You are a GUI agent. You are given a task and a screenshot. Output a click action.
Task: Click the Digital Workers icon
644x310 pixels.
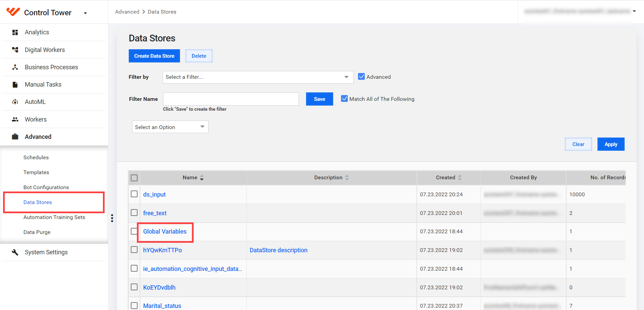click(x=15, y=50)
